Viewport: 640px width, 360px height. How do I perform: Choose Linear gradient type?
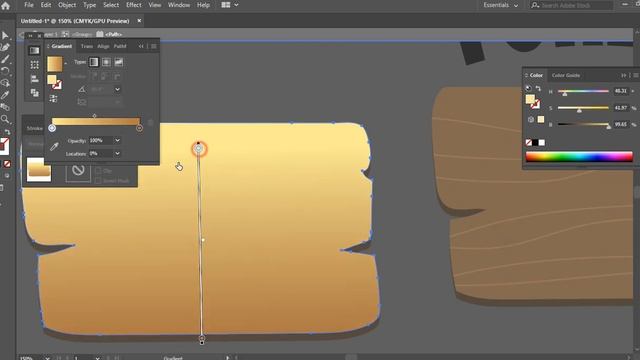point(94,62)
